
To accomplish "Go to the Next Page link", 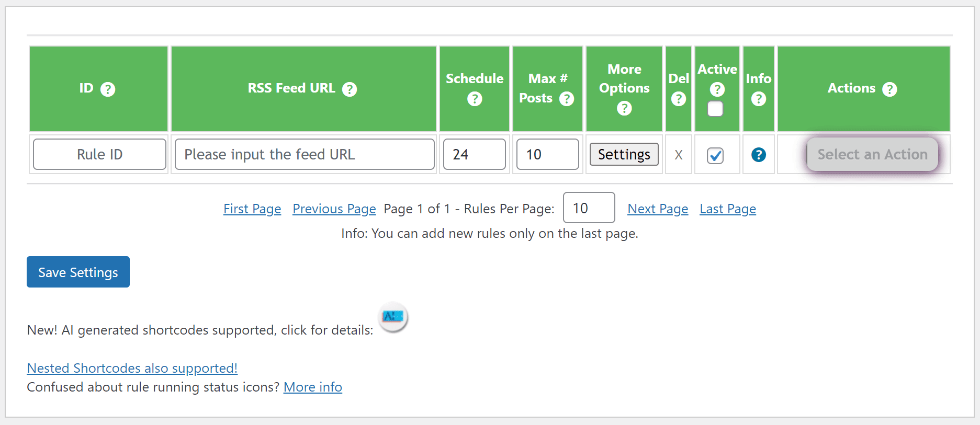I will click(x=658, y=209).
